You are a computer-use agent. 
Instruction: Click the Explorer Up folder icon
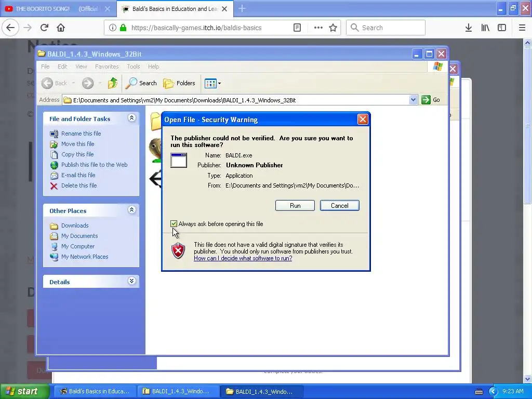113,83
